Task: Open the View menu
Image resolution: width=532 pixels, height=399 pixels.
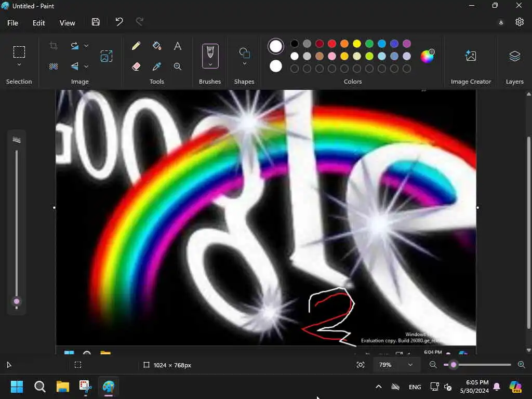Action: (67, 23)
